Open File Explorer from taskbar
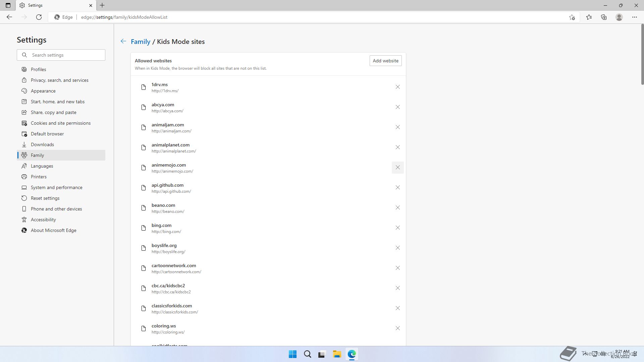This screenshot has width=644, height=362. (x=337, y=354)
